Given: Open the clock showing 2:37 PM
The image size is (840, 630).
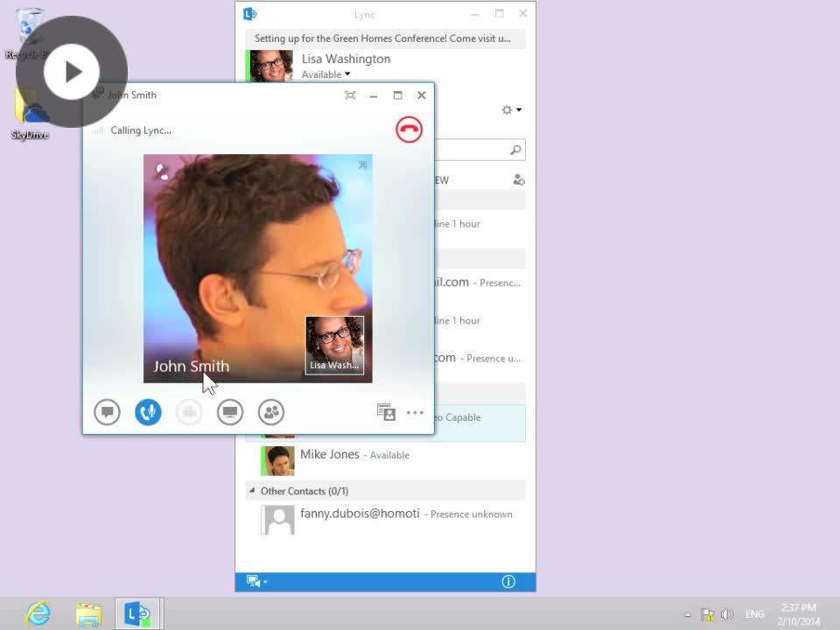Looking at the screenshot, I should pos(798,614).
